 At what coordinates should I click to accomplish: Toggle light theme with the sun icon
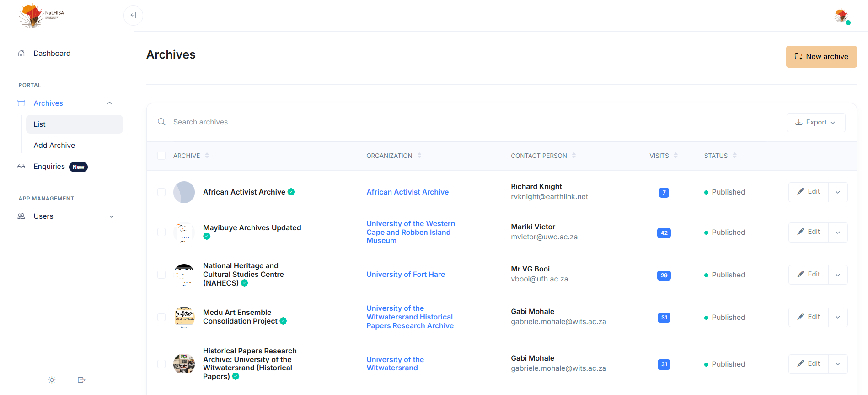click(52, 380)
